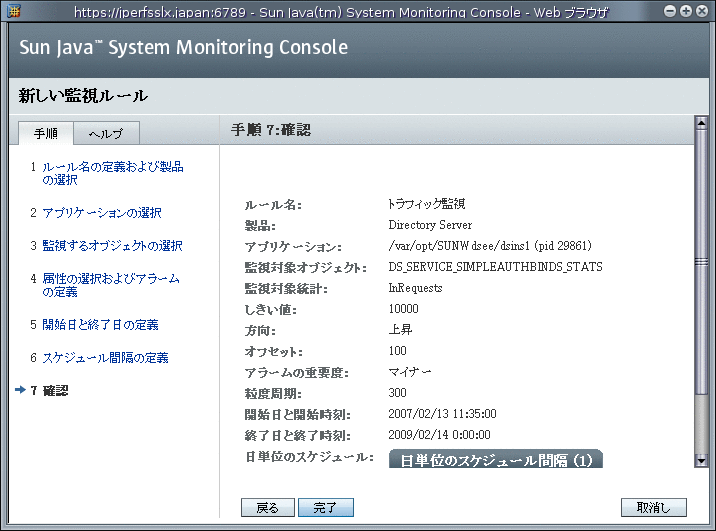This screenshot has height=531, width=716.
Task: Click the InRequests statistic value
Action: 415,288
